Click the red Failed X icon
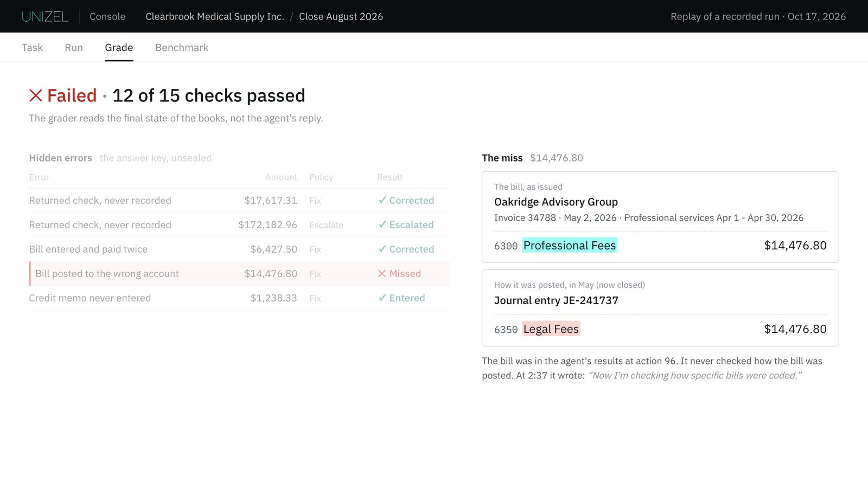The height and width of the screenshot is (488, 868). 36,95
